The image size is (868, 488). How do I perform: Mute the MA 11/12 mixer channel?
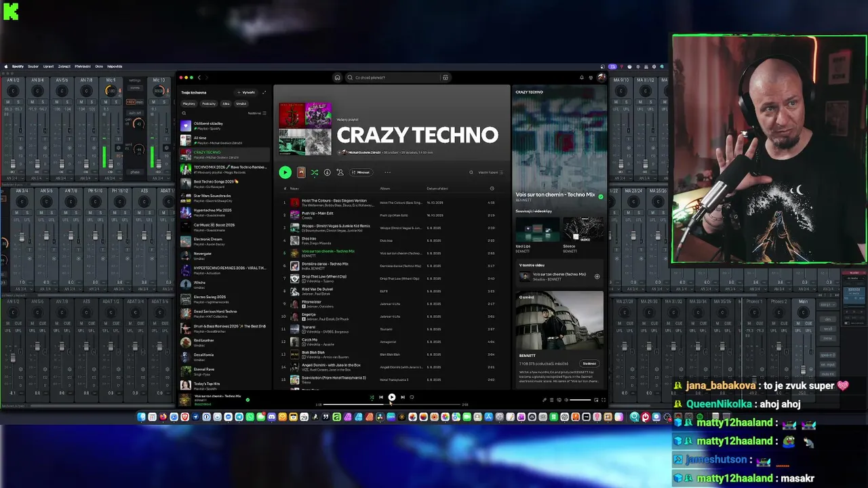(x=640, y=102)
